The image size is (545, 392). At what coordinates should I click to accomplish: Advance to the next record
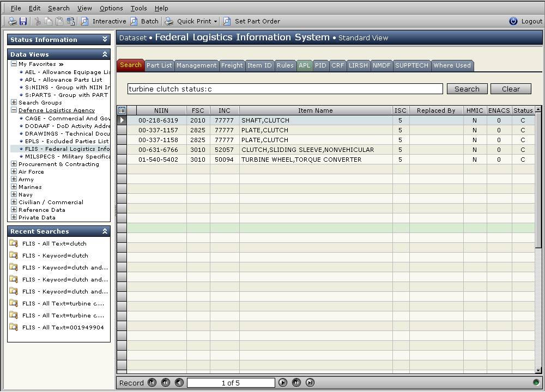point(283,383)
